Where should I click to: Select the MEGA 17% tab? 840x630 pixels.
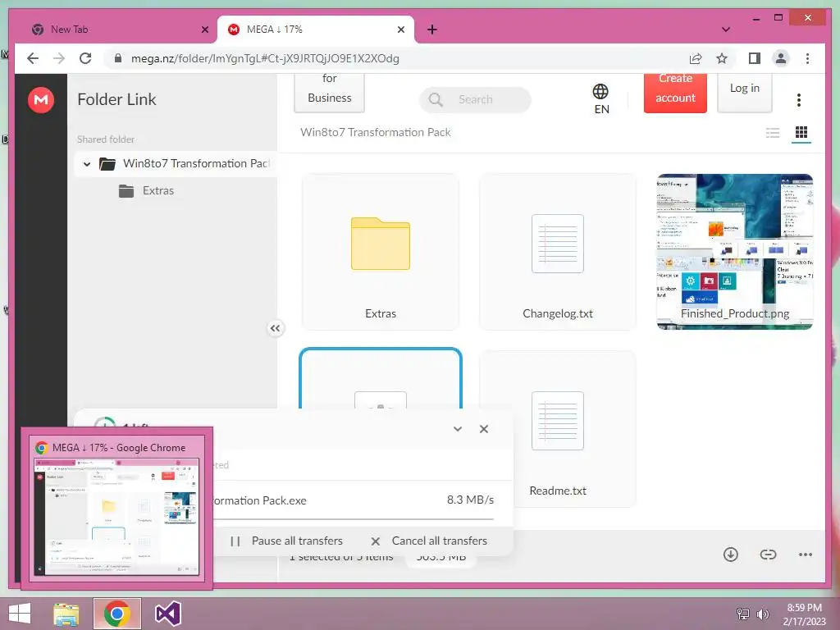coord(316,30)
